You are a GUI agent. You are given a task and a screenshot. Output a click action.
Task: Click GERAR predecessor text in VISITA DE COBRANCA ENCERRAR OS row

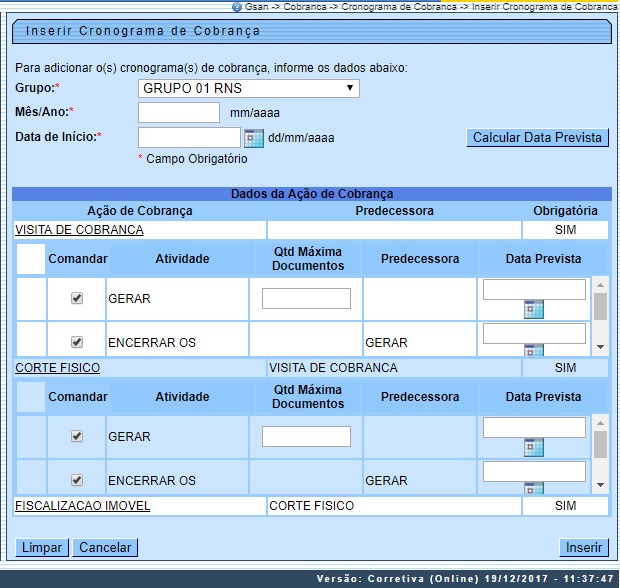[x=386, y=342]
